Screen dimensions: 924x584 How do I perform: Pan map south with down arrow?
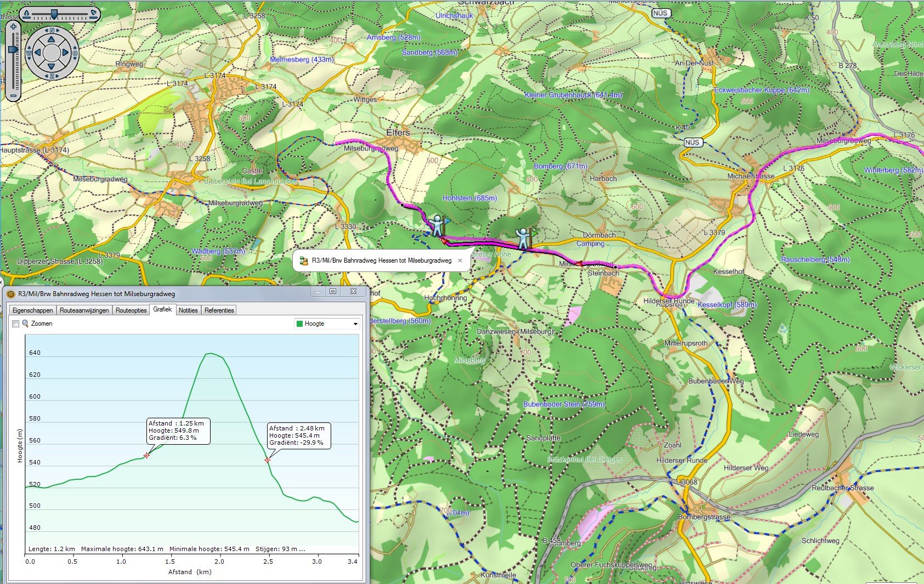[x=52, y=67]
